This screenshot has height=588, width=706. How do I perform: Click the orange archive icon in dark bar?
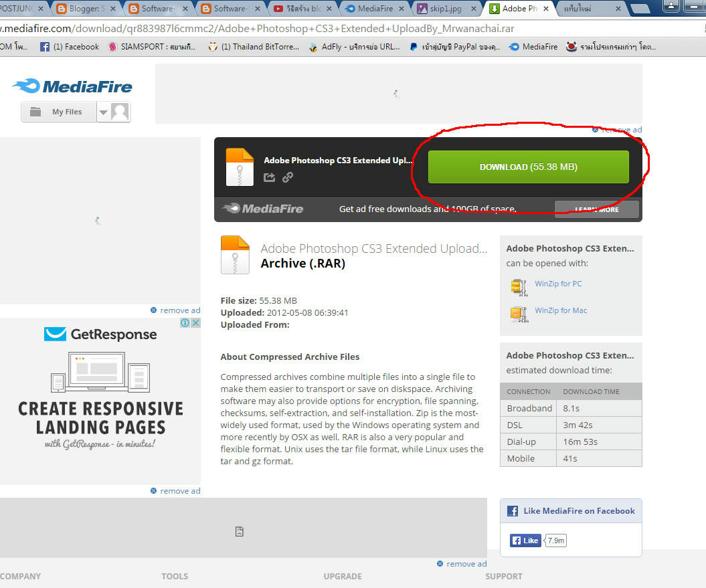coord(240,167)
